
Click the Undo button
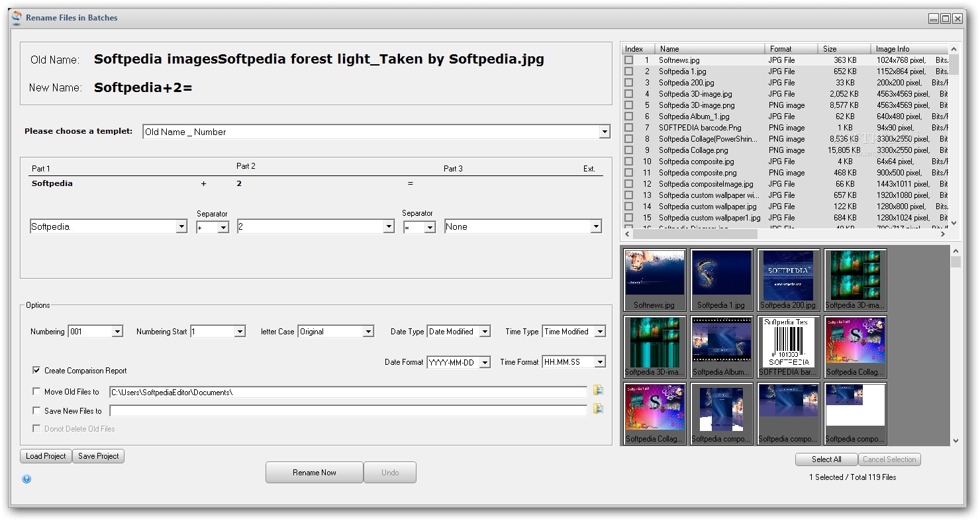pos(390,473)
